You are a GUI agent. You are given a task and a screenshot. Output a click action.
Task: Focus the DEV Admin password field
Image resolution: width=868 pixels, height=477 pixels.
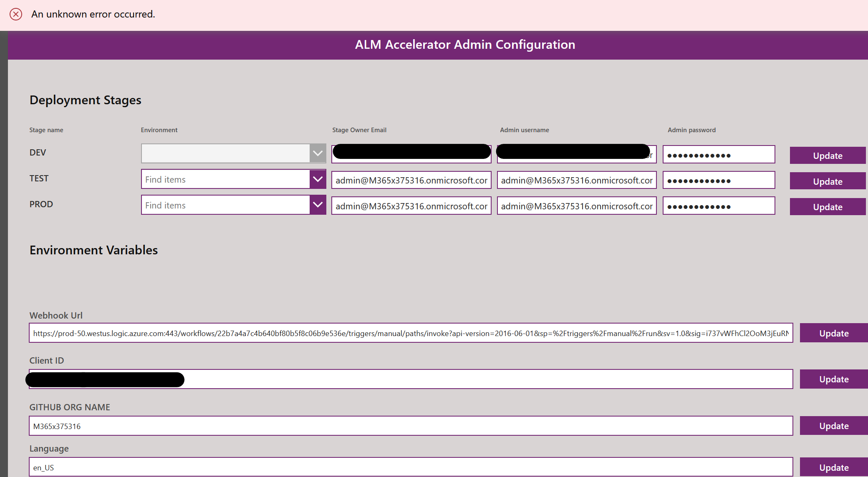click(718, 154)
